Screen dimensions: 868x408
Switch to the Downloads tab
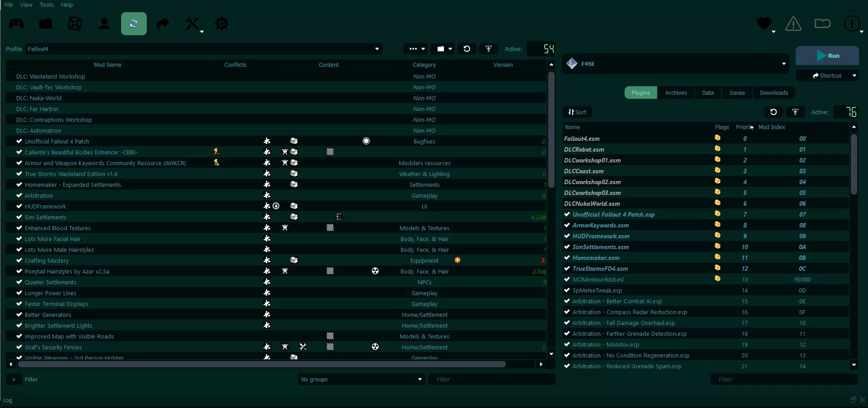[x=774, y=93]
